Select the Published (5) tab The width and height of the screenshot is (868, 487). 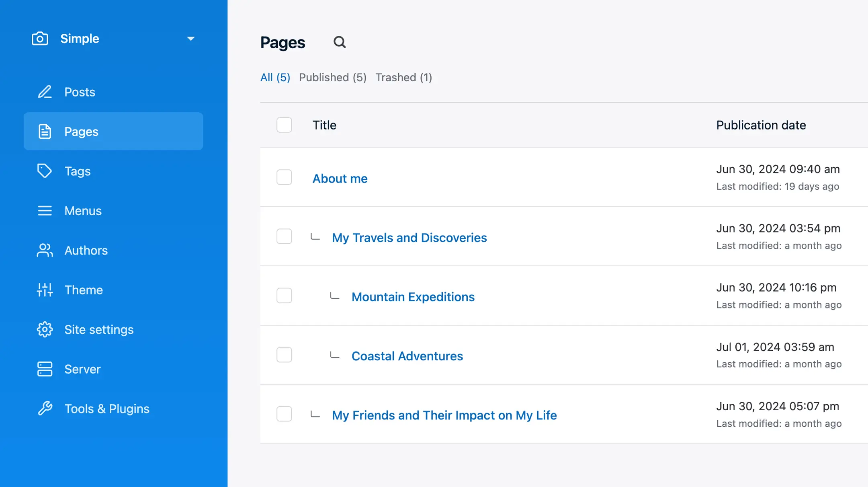click(x=333, y=77)
